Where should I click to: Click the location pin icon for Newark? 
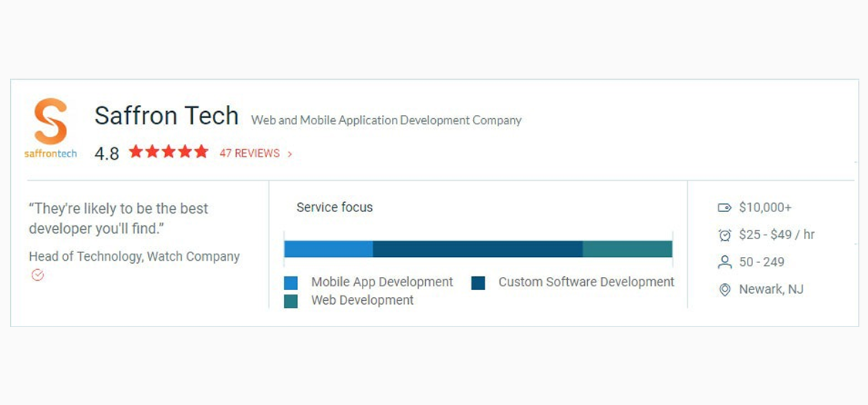coord(724,289)
